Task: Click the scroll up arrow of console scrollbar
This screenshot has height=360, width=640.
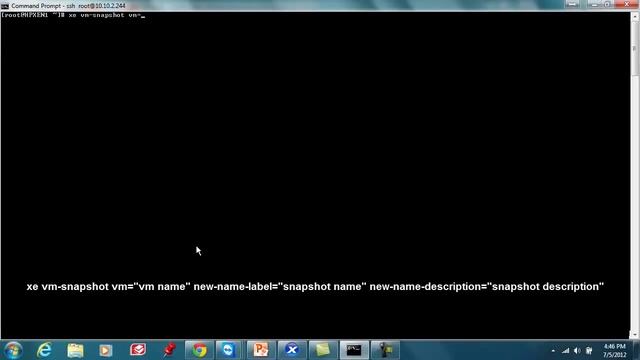Action: pyautogui.click(x=635, y=17)
